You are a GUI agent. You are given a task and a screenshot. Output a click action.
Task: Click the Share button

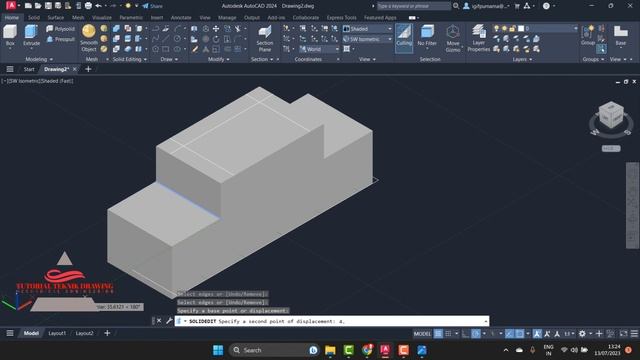click(152, 6)
